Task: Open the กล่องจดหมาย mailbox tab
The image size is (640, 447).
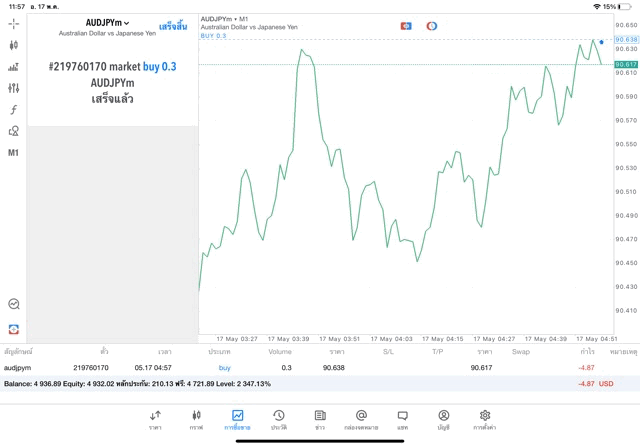Action: coord(361,420)
